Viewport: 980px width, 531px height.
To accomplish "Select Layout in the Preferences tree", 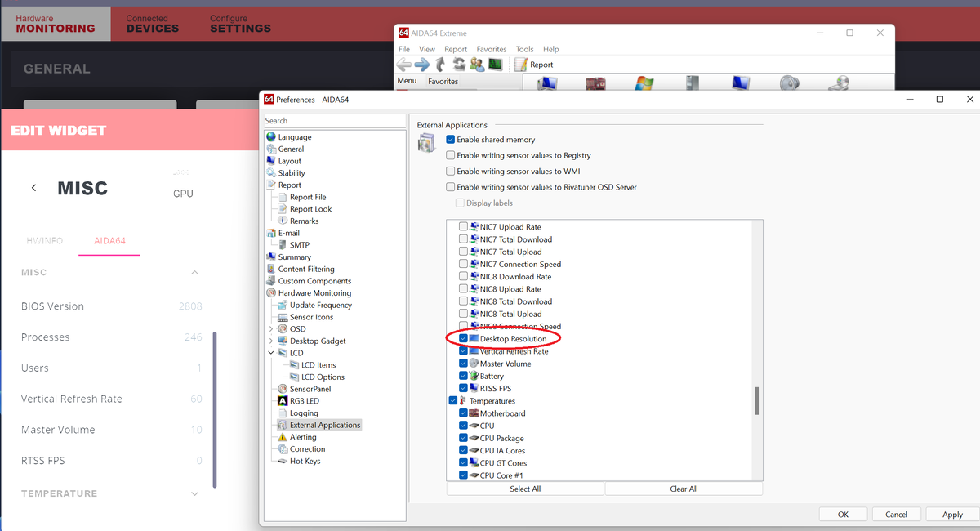I will tap(289, 161).
